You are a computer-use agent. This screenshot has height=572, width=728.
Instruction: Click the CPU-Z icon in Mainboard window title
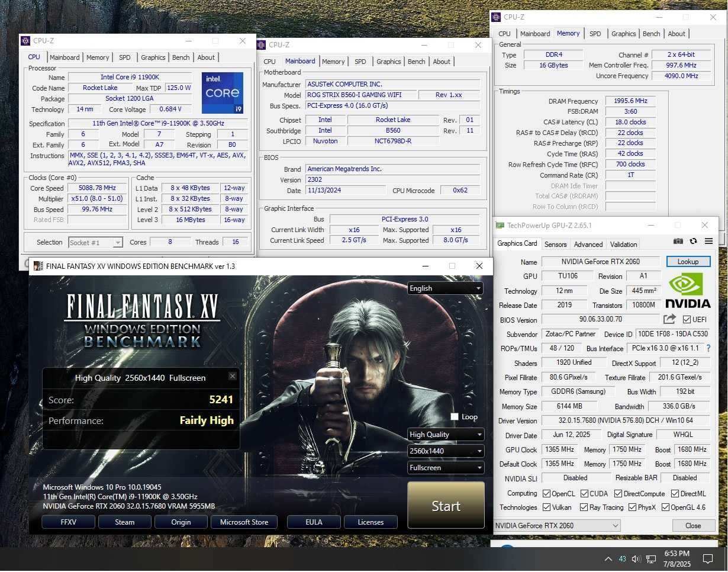[x=260, y=45]
